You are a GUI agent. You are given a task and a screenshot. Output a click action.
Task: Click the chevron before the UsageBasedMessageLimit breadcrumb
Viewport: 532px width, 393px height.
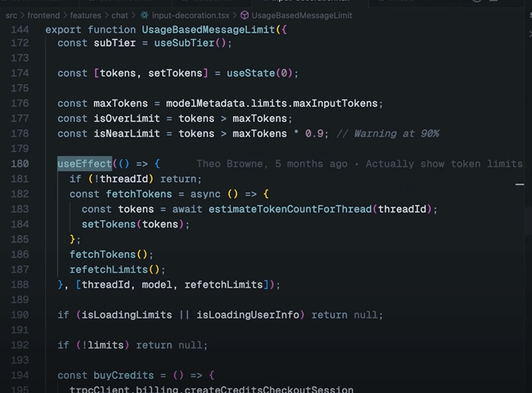click(x=235, y=15)
